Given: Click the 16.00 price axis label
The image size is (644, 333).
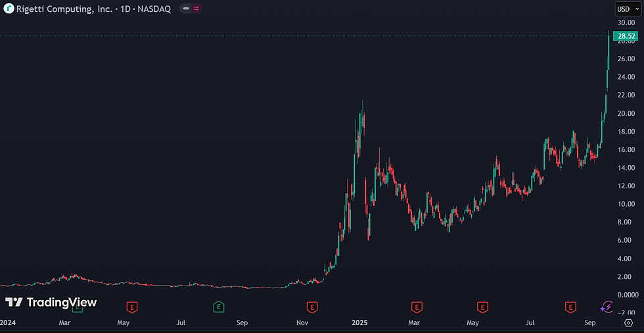Looking at the screenshot, I should pyautogui.click(x=627, y=149).
